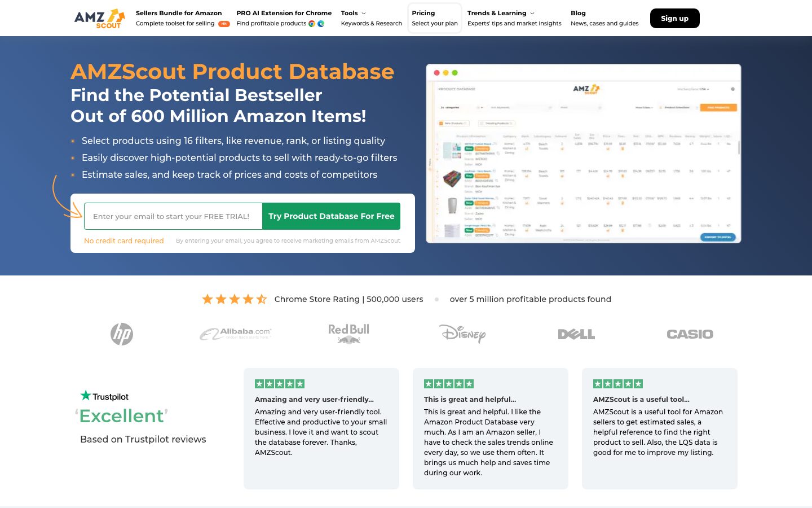The width and height of the screenshot is (812, 508).
Task: Click the Dell brand logo
Action: pyautogui.click(x=576, y=334)
